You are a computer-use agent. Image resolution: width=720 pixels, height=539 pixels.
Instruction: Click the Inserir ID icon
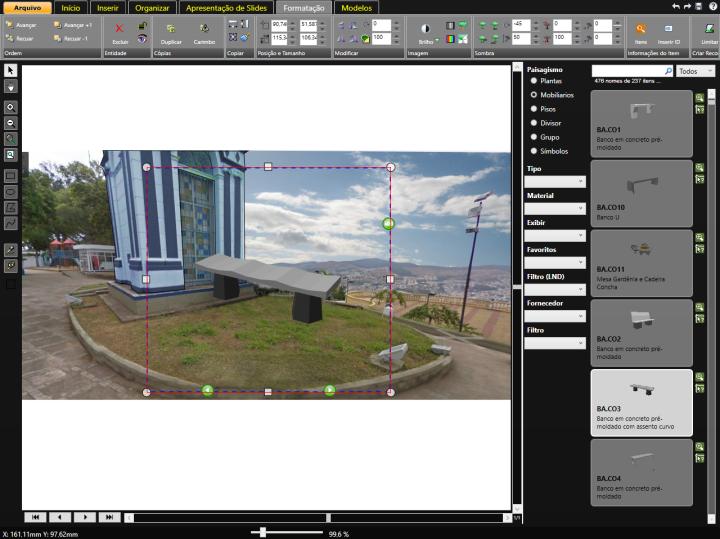click(669, 28)
